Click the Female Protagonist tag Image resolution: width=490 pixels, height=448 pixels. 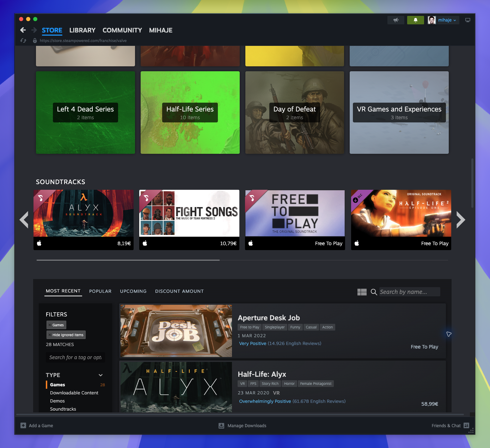[316, 383]
